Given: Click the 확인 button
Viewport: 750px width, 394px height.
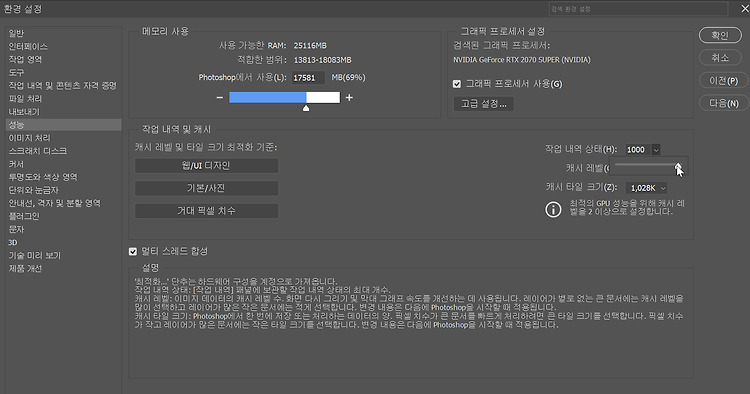Looking at the screenshot, I should 720,35.
